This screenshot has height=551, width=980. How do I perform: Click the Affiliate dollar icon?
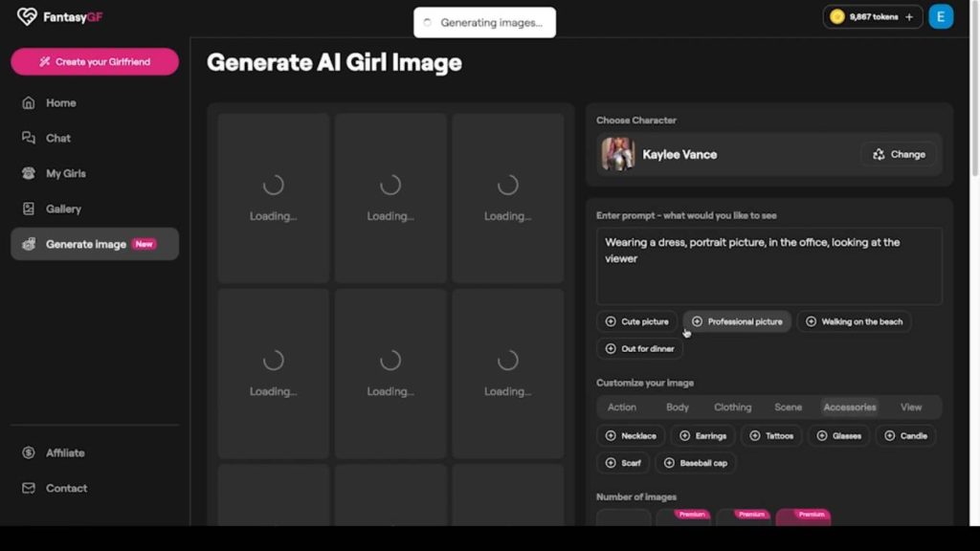click(x=29, y=453)
